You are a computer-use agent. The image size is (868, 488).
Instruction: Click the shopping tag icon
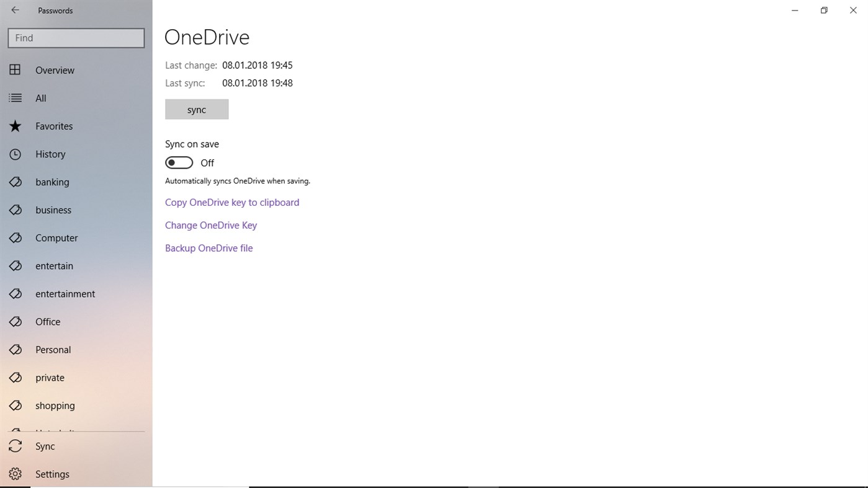point(15,405)
